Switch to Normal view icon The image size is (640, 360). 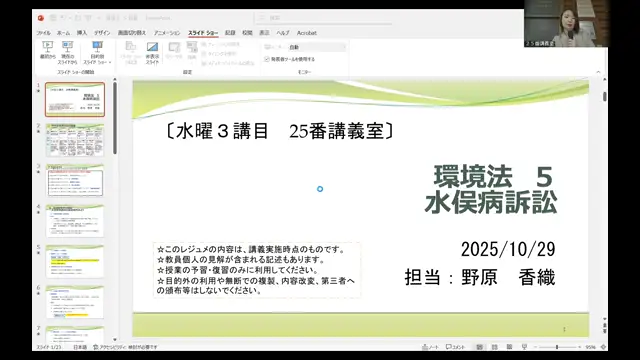pyautogui.click(x=480, y=347)
